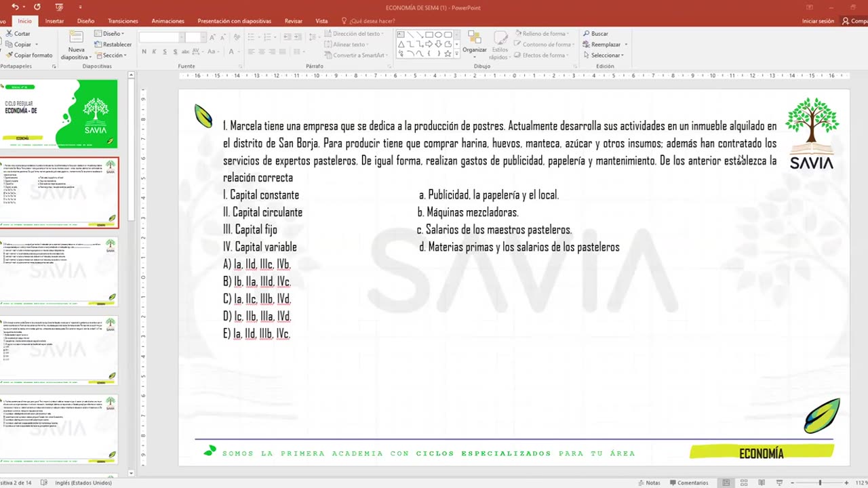Screen dimensions: 868x488
Task: Select the first slide thumbnail (Economía cover)
Action: tap(59, 114)
